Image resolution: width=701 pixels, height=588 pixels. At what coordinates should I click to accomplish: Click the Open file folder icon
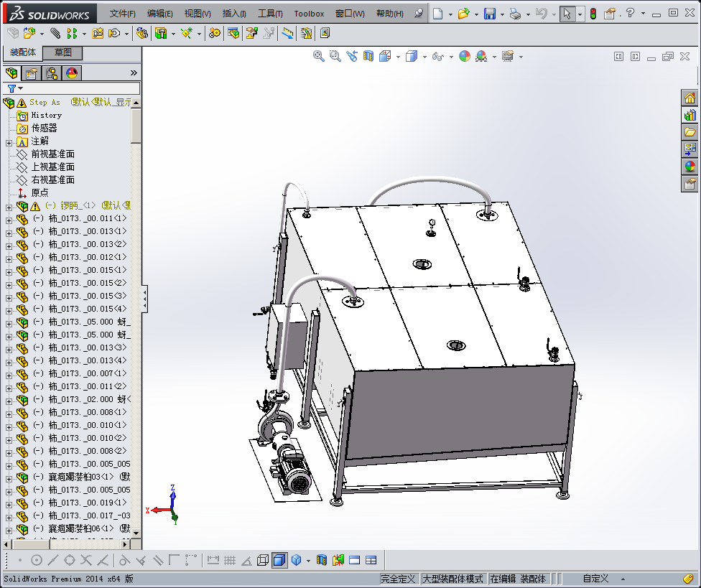(463, 14)
